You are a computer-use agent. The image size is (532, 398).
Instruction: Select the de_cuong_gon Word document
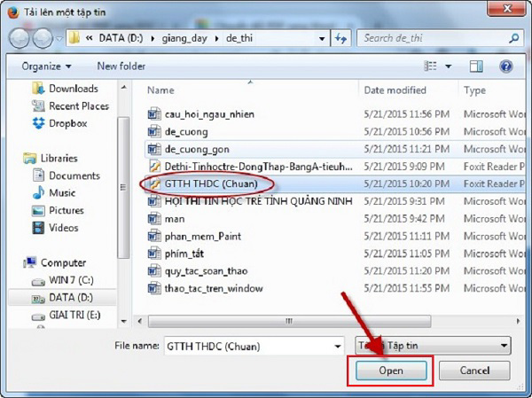(197, 149)
